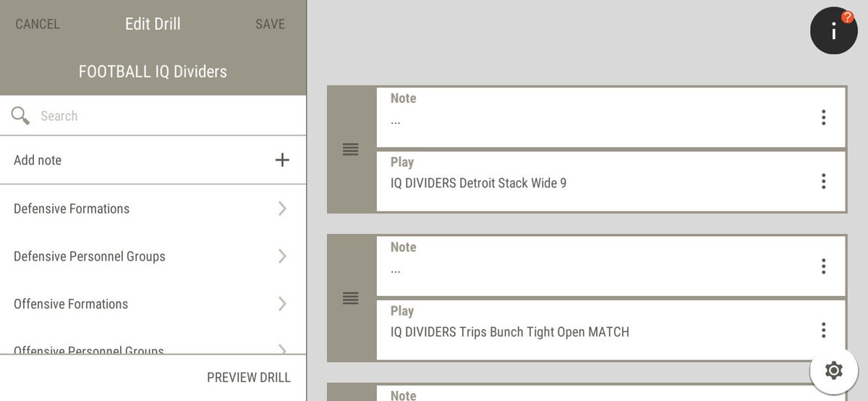Select the Add note row label
This screenshot has width=868, height=401.
point(38,160)
